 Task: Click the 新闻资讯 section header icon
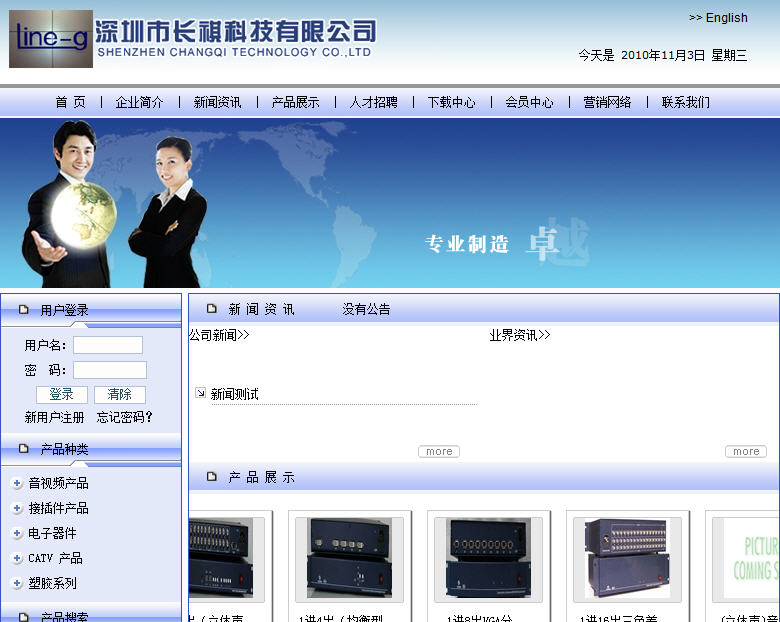(211, 309)
